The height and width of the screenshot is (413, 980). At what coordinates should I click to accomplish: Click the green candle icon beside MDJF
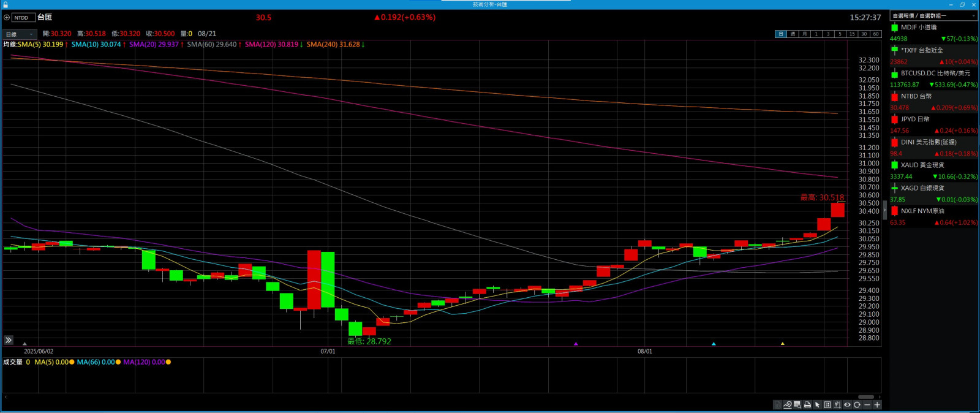[894, 28]
